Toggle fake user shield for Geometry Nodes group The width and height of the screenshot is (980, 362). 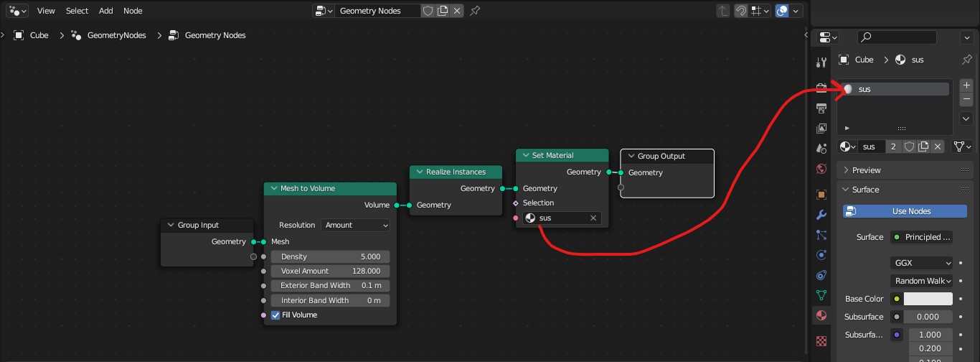coord(428,11)
